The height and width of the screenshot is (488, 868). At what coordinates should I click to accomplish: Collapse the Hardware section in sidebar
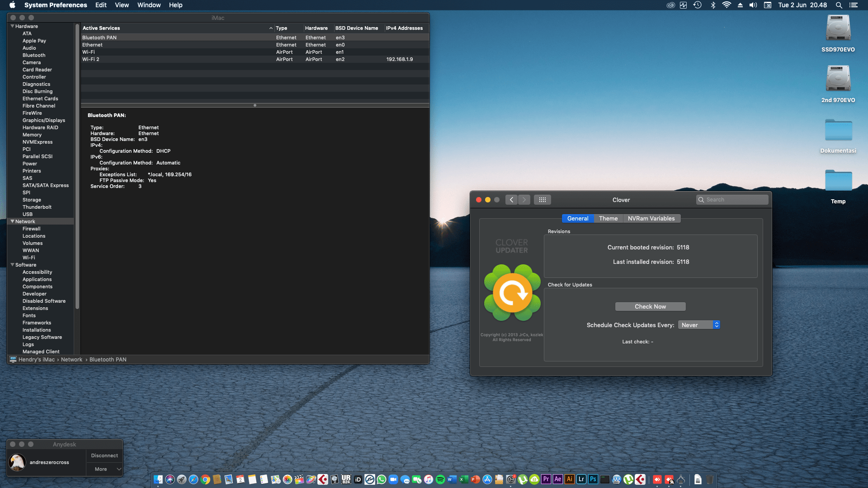tap(12, 26)
